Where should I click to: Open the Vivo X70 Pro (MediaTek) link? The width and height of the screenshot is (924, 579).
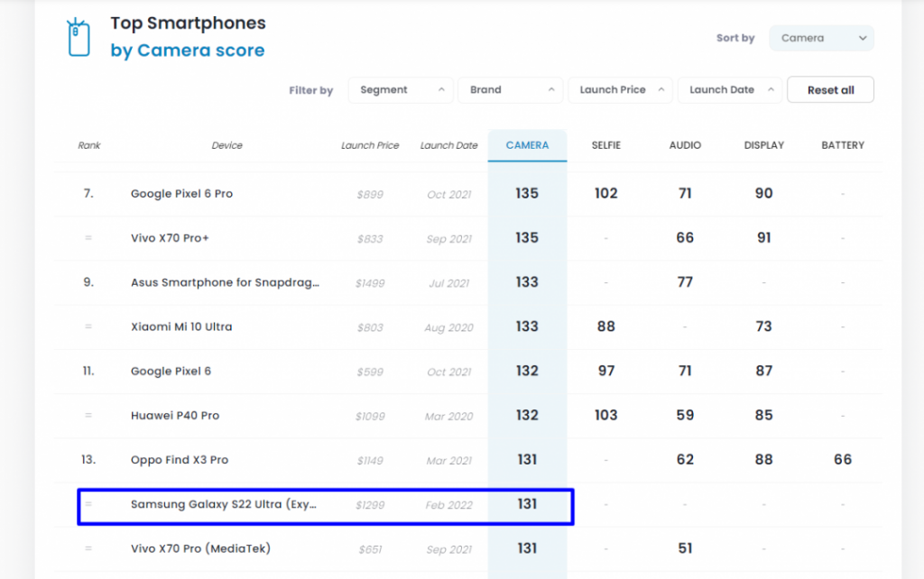click(201, 548)
